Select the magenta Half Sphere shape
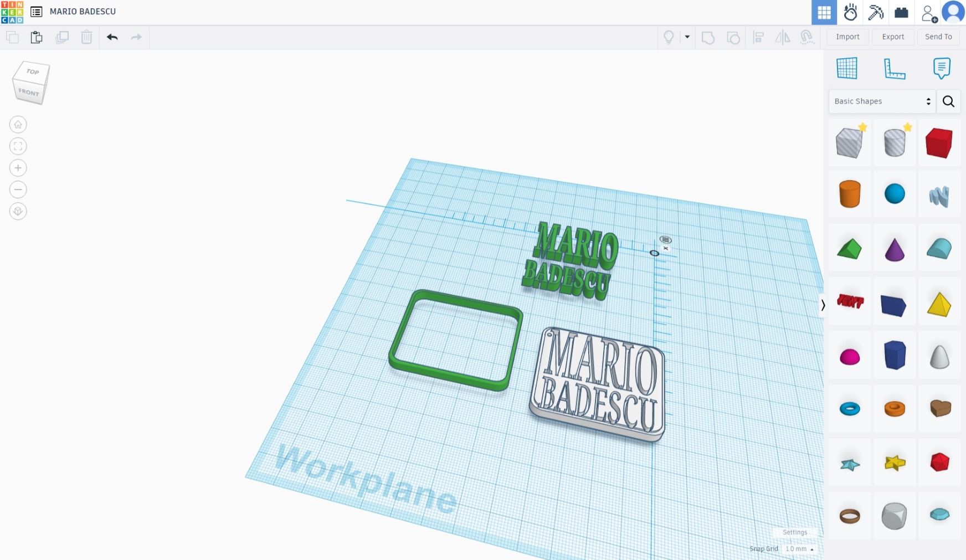Viewport: 966px width, 560px height. (850, 357)
